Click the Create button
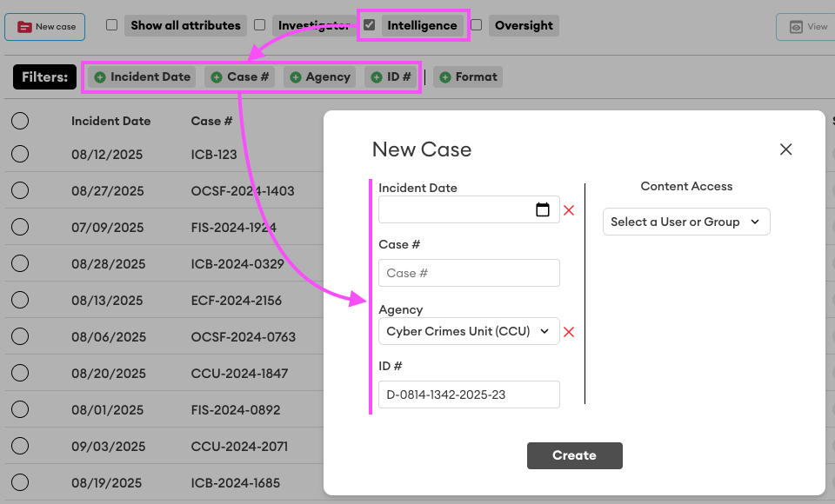This screenshot has width=835, height=504. pos(575,455)
